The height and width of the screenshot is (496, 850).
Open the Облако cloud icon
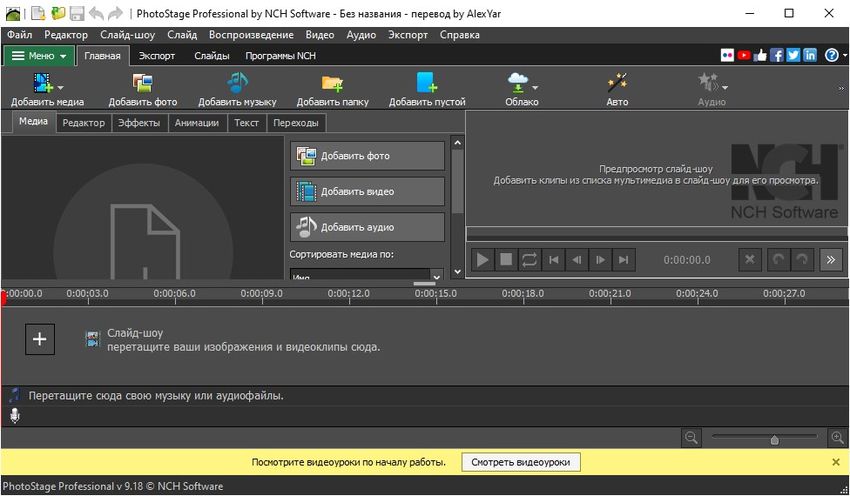(x=518, y=82)
